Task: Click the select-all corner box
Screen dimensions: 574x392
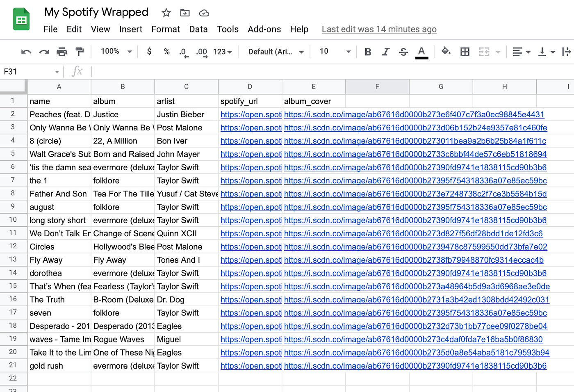Action: (14, 87)
